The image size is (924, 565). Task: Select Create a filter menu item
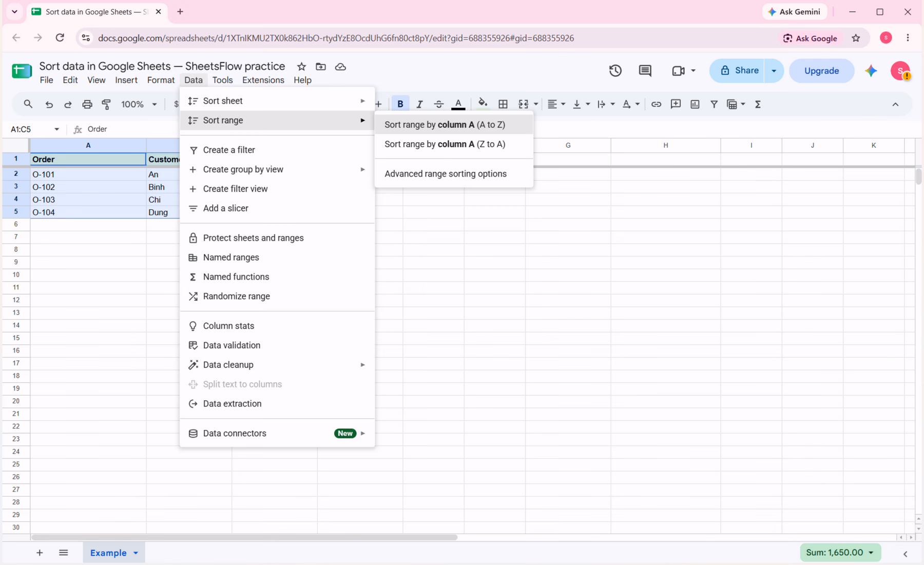pos(277,150)
